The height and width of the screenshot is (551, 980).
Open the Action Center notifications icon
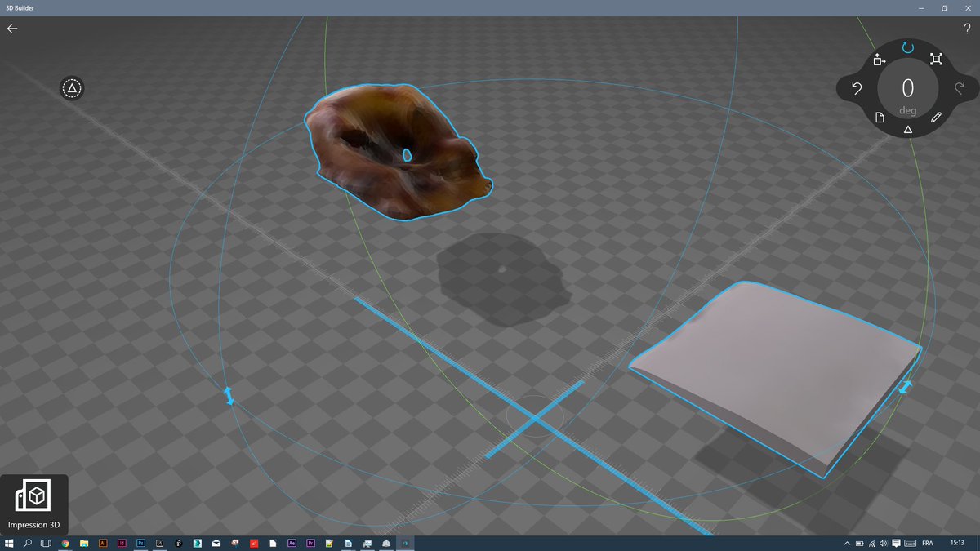click(897, 543)
